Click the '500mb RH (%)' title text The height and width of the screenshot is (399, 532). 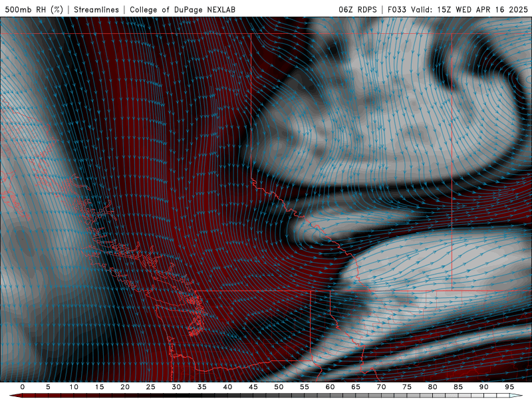34,9
